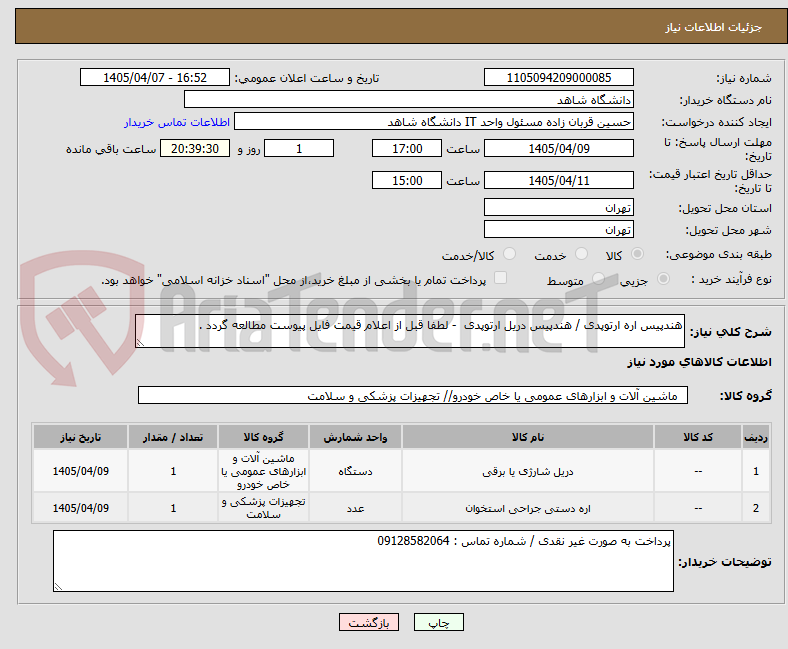The height and width of the screenshot is (649, 788).
Task: Click the date cell in row 1
Action: pos(80,471)
